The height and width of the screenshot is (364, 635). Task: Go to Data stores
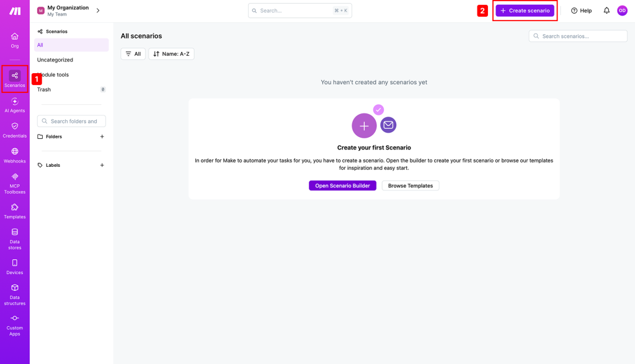pos(15,239)
